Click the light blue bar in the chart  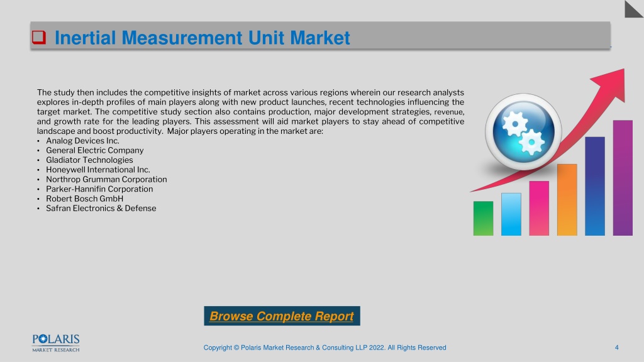(511, 214)
